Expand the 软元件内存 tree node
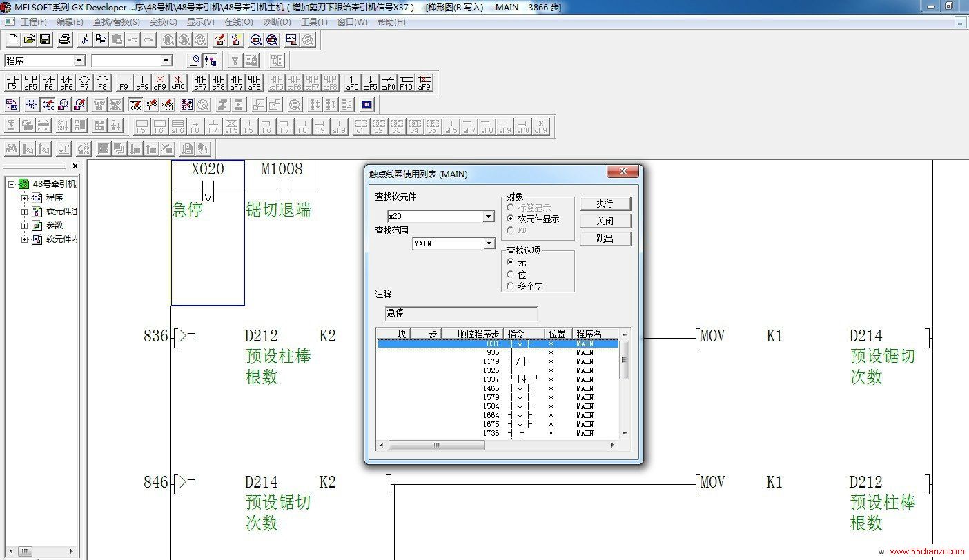The height and width of the screenshot is (560, 969). (25, 239)
